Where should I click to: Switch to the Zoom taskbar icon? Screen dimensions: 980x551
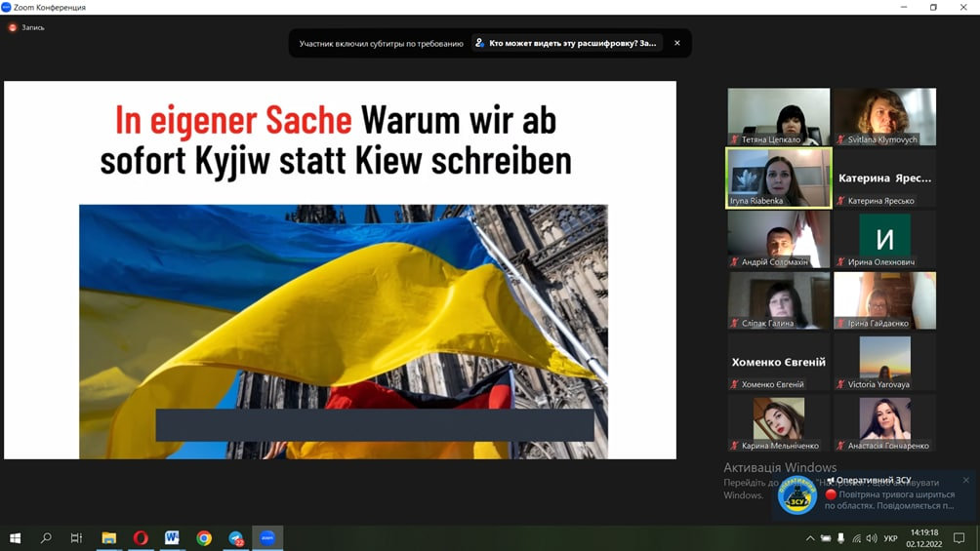click(267, 538)
